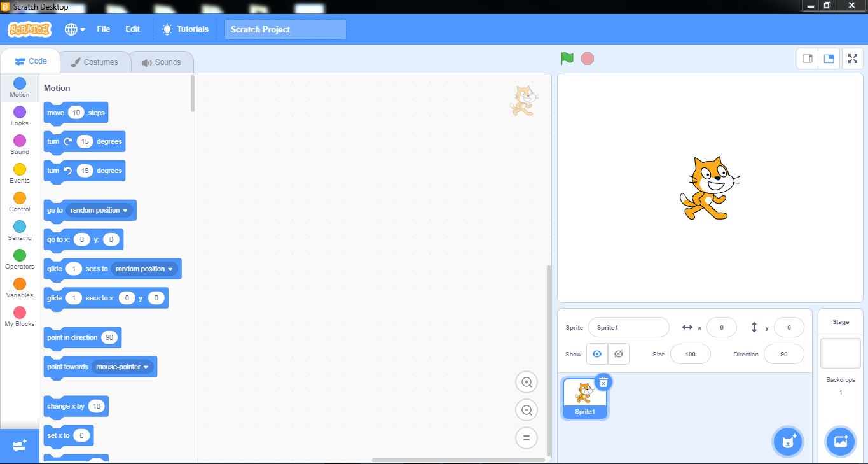Click the sprite y position field
868x464 pixels.
coord(789,327)
